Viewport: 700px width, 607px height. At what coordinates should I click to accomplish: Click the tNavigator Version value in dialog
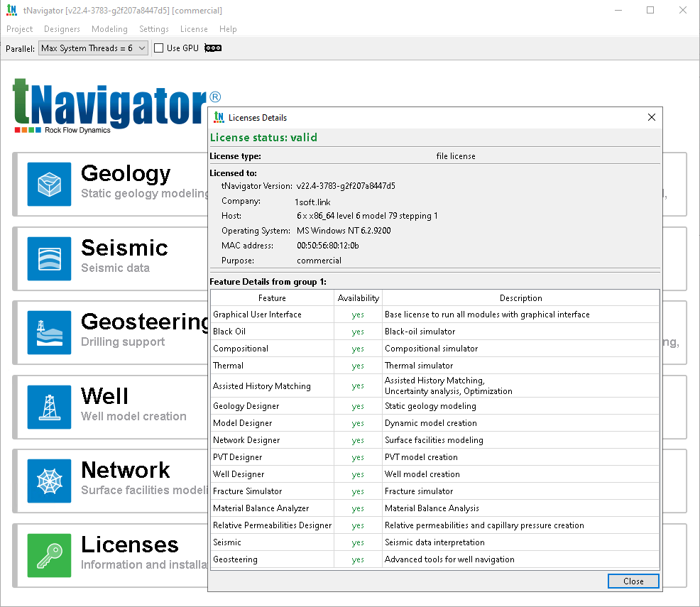coord(346,186)
